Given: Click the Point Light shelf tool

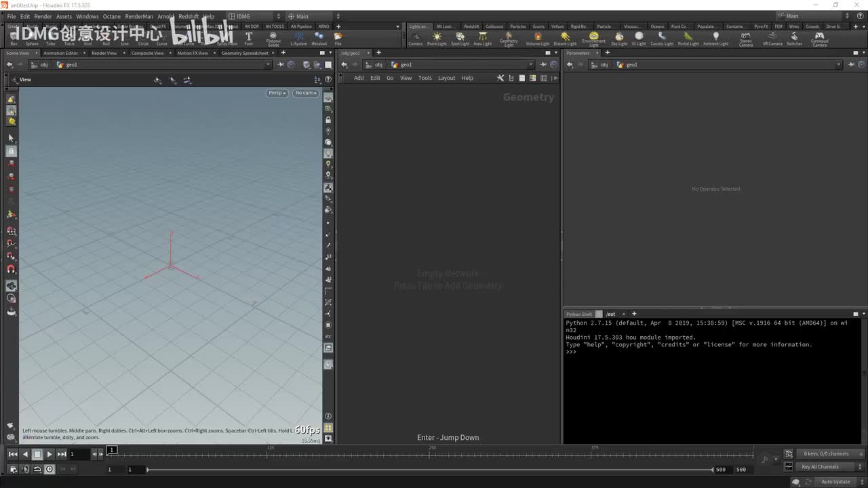Looking at the screenshot, I should 437,39.
